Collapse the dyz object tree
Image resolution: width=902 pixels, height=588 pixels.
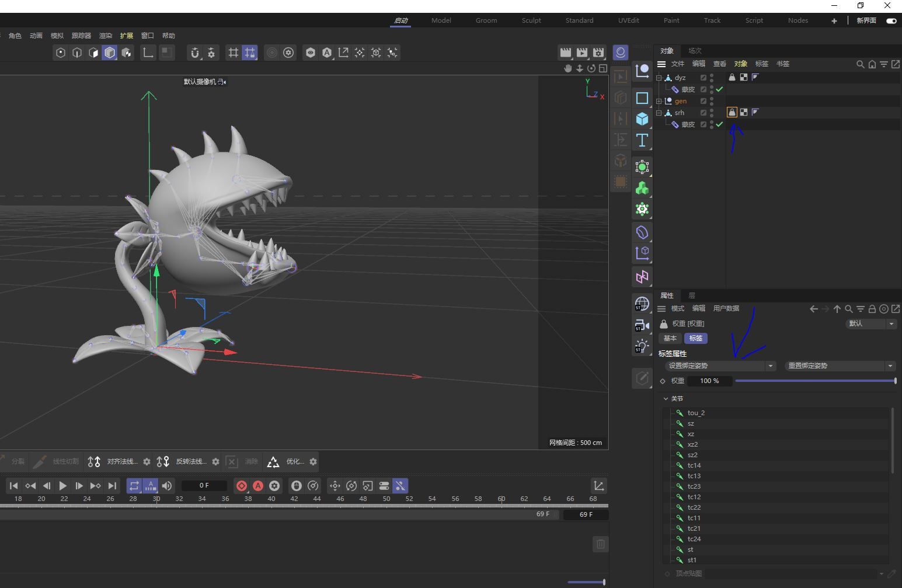[x=659, y=78]
